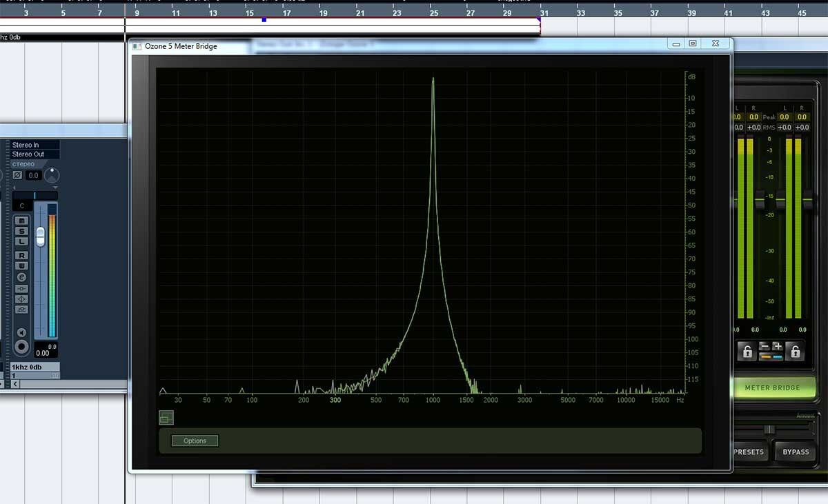Click the Peak L input value readout

click(x=737, y=117)
